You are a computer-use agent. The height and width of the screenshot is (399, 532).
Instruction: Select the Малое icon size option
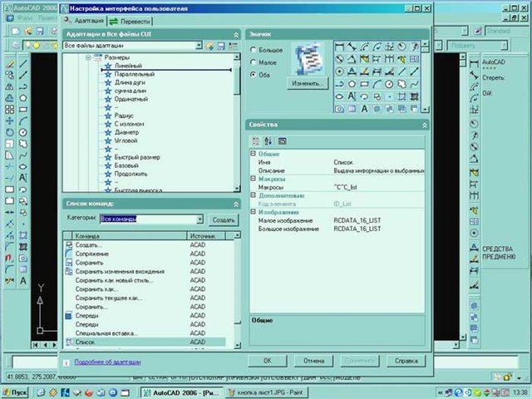coord(253,62)
